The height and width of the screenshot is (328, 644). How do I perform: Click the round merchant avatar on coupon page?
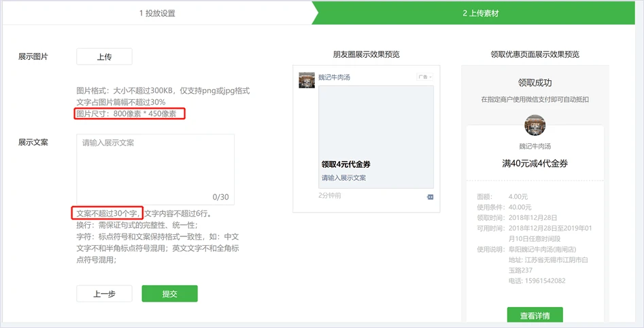pos(535,126)
